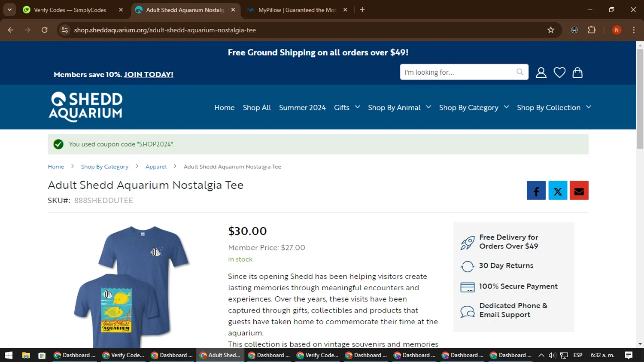The height and width of the screenshot is (362, 644).
Task: Expand Shop By Animal chevron
Action: [x=428, y=107]
